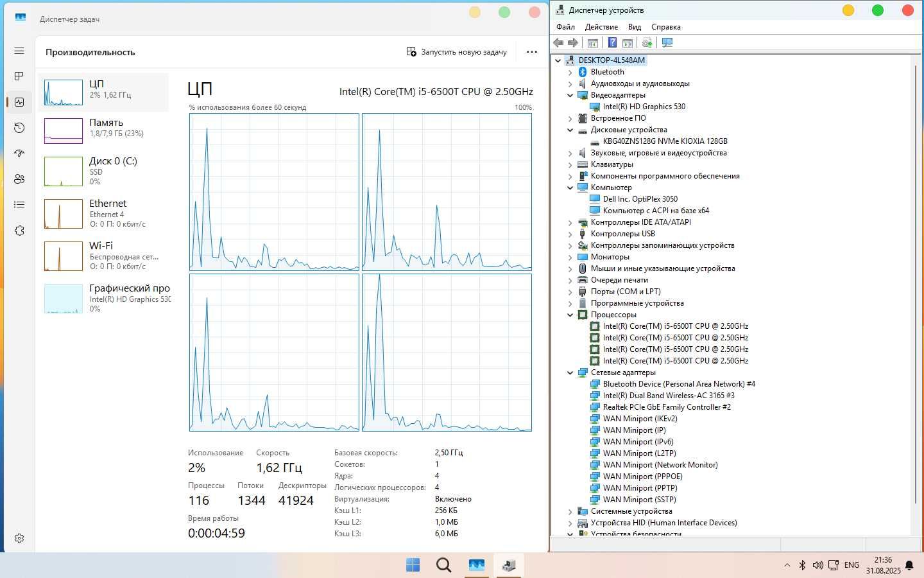Viewport: 924px width, 578px height.
Task: Select Bluetooth Device (Personal Area Network) #4
Action: (679, 384)
